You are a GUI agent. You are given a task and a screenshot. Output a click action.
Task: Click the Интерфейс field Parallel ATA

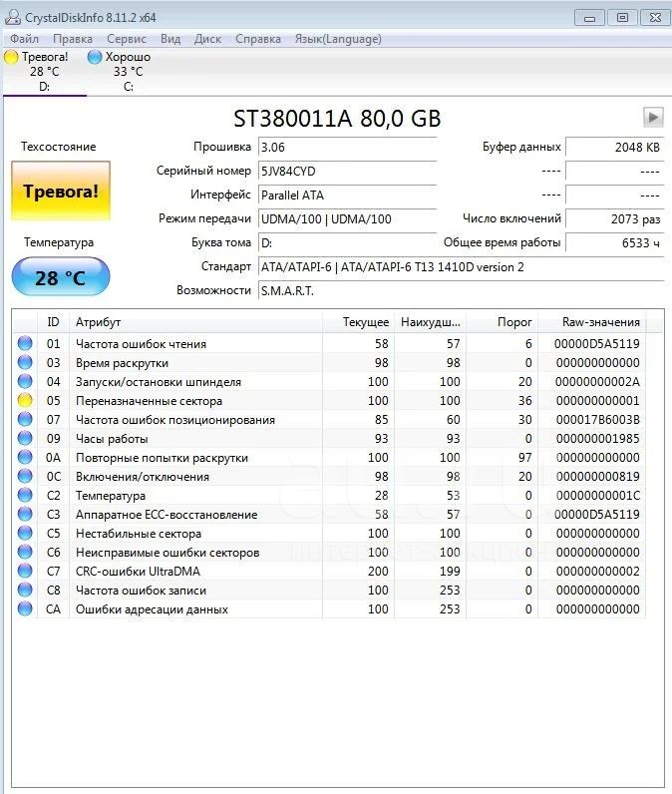(x=348, y=195)
